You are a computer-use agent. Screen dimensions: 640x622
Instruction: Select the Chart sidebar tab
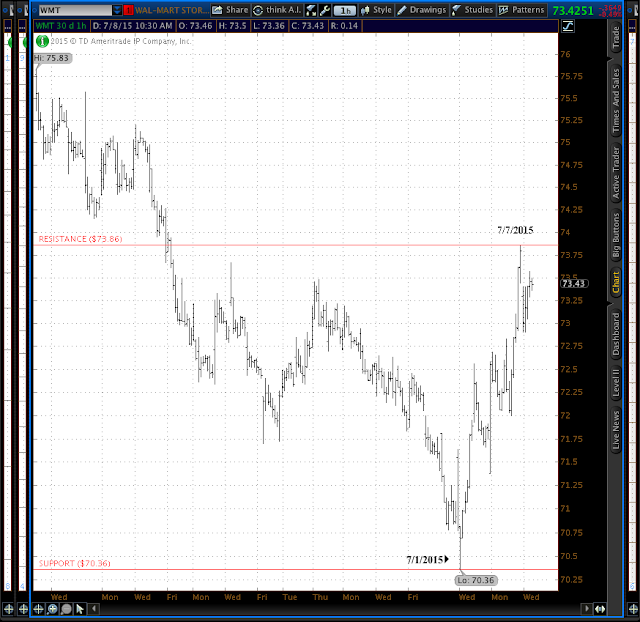point(616,282)
